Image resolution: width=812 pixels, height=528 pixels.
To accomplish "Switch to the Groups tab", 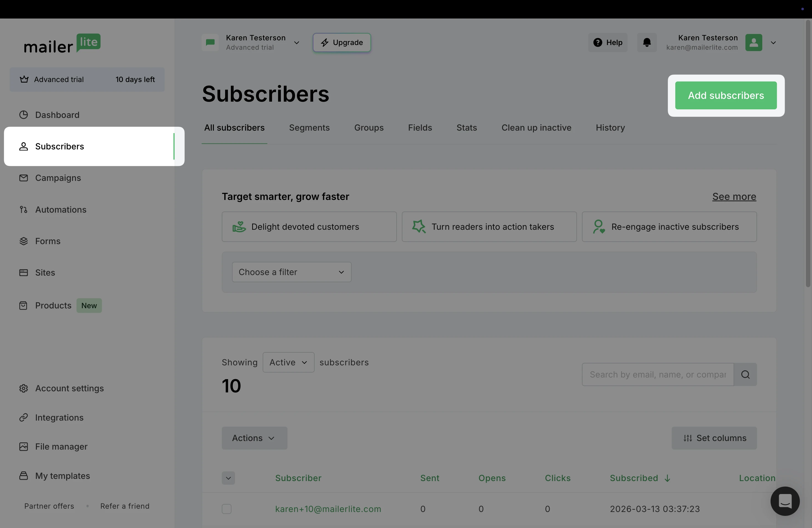I will pos(368,128).
